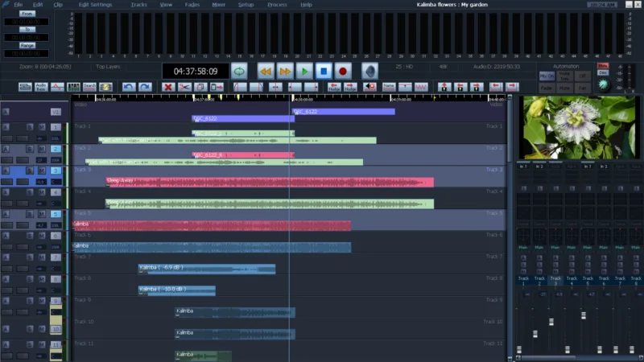
Task: Cut with the scissors icon
Action: (x=184, y=87)
